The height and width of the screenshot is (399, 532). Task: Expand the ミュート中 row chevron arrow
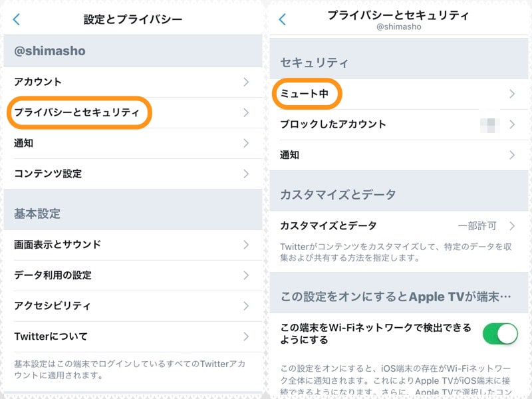tap(512, 94)
